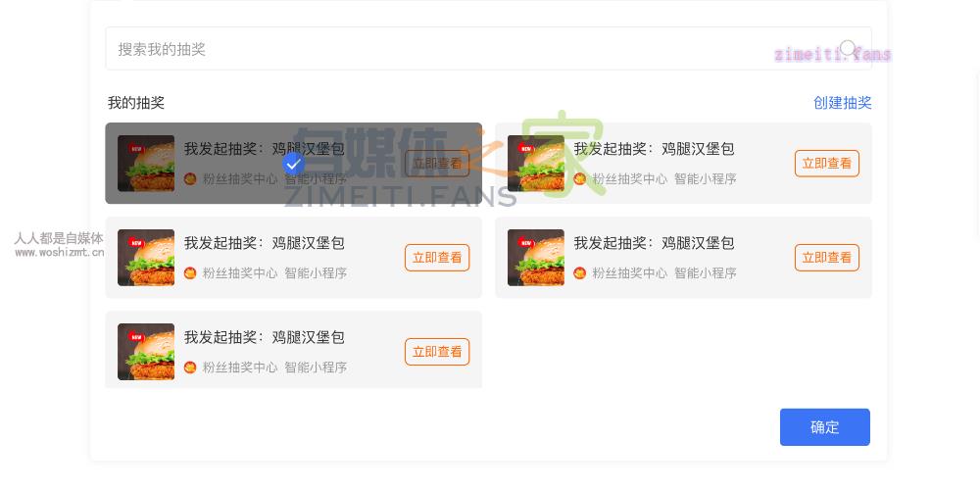
Task: Click 粉丝抽奖中心 icon in the middle-right card
Action: [580, 273]
